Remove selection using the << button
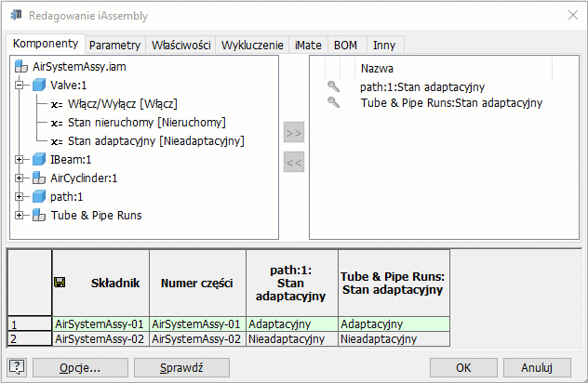The width and height of the screenshot is (588, 383). click(294, 162)
